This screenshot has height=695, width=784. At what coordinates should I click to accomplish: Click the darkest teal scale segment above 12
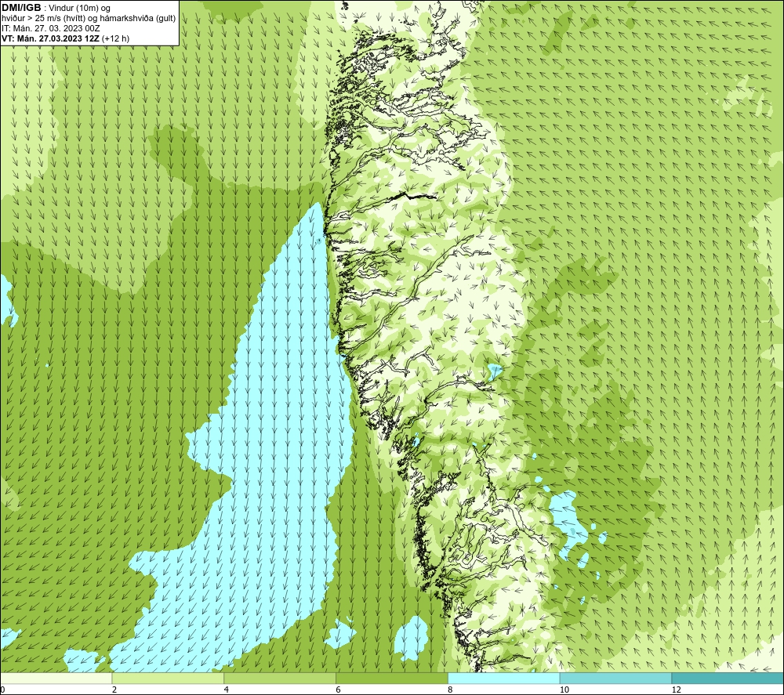click(728, 678)
